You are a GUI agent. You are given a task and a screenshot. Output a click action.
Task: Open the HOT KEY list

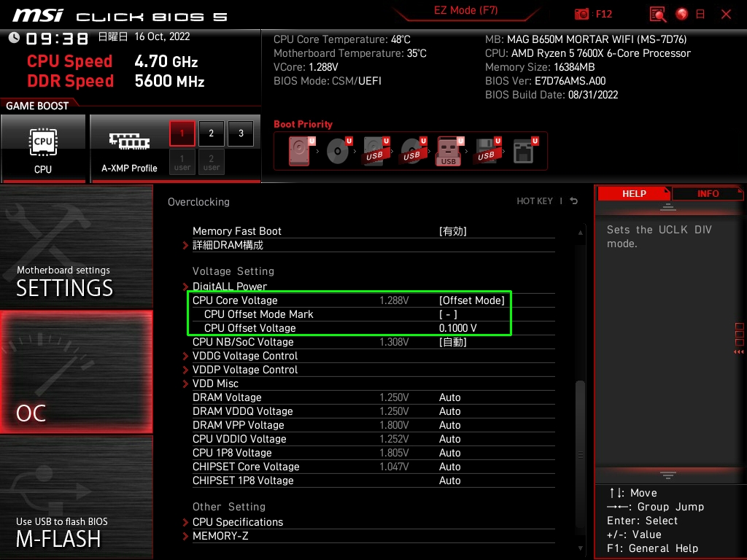click(x=535, y=201)
